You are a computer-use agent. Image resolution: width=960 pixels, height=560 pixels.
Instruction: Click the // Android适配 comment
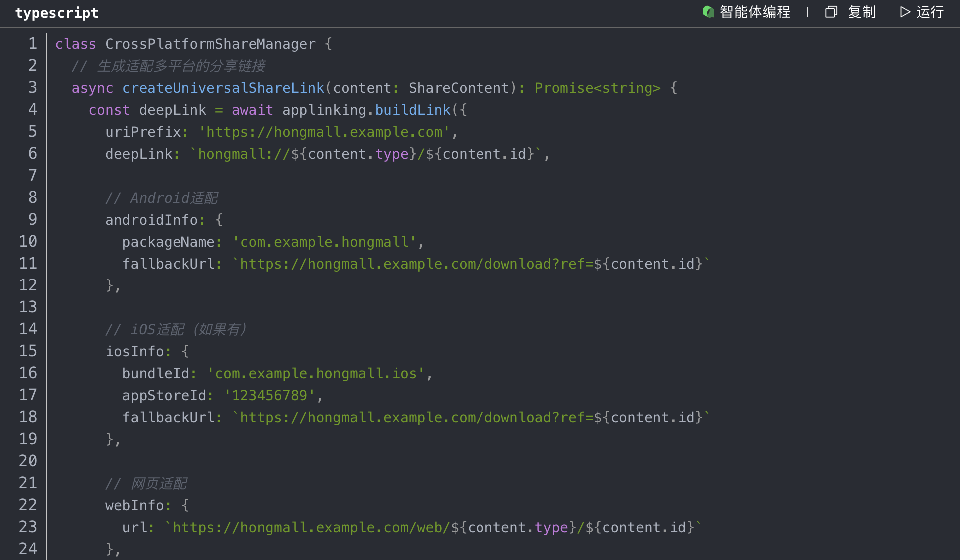pos(162,198)
